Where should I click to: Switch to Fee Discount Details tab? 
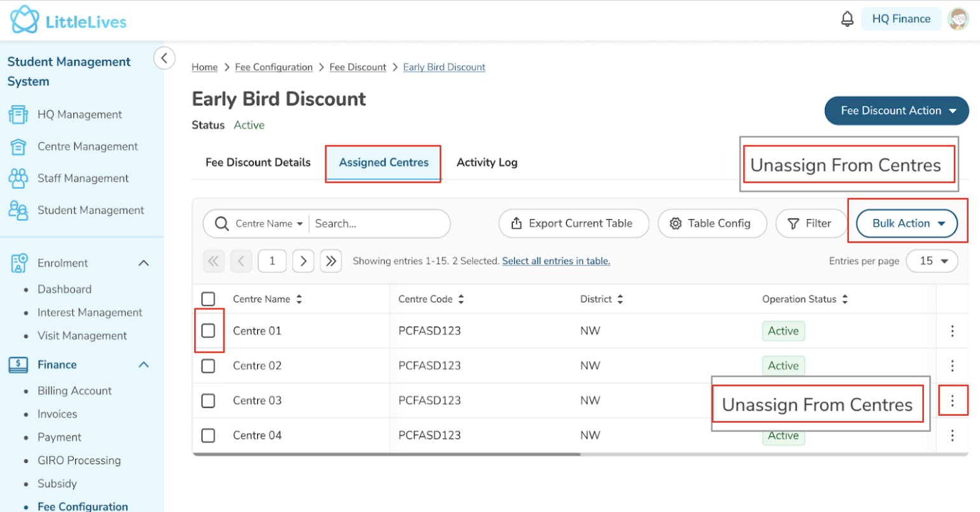pyautogui.click(x=258, y=162)
